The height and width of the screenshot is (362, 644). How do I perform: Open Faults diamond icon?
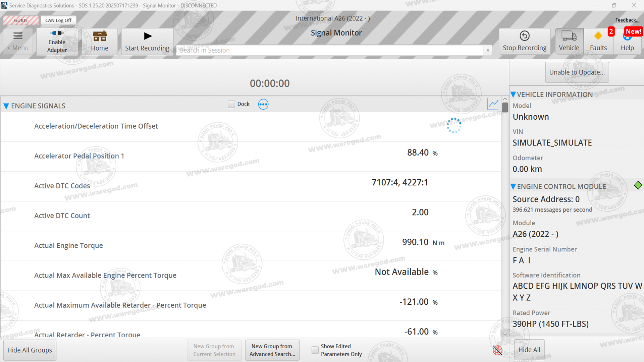pyautogui.click(x=598, y=36)
